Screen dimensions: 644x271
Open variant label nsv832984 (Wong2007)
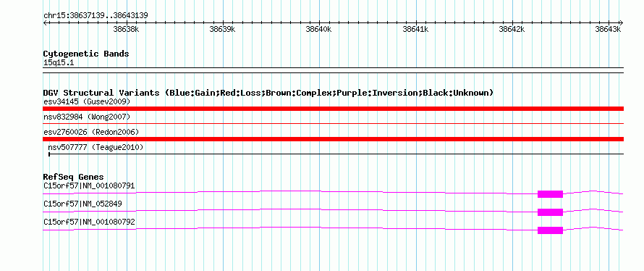(87, 117)
